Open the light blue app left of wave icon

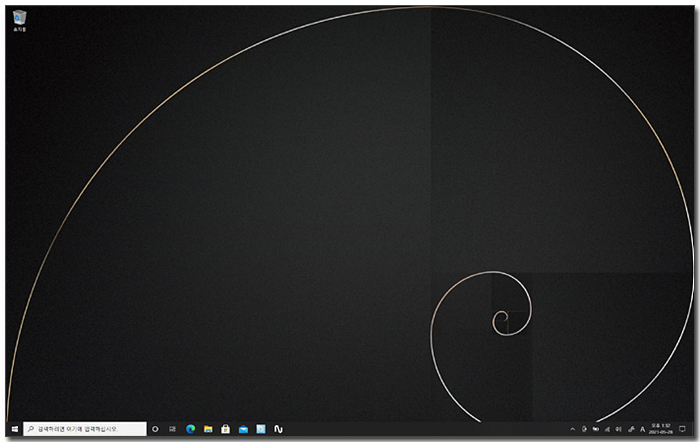point(261,429)
